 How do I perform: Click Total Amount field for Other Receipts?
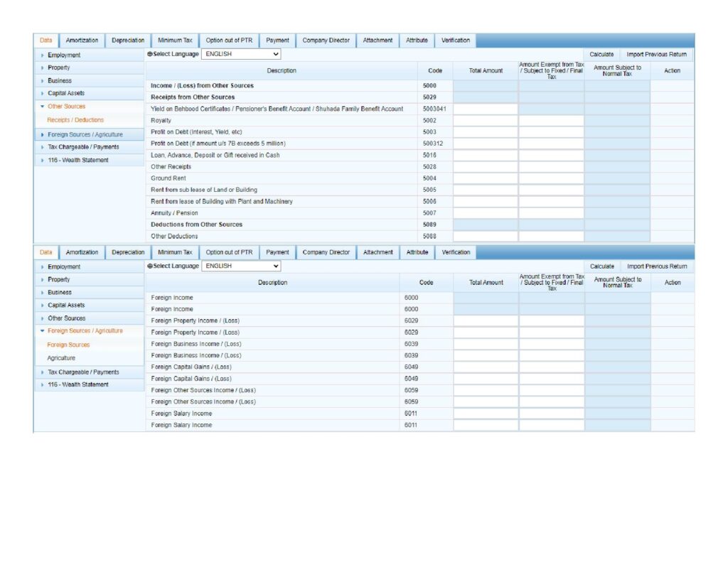pos(486,167)
